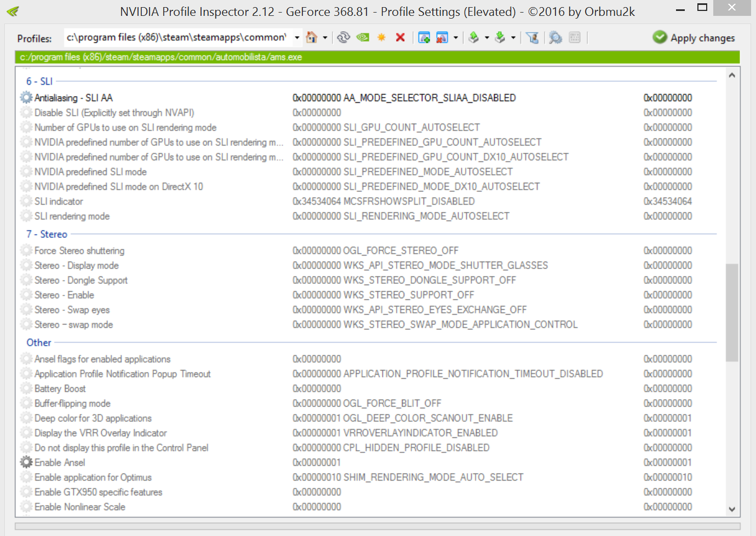Screen dimensions: 756x536
Task: Select 'Do not display this profile in the Control Panel'
Action: click(122, 447)
